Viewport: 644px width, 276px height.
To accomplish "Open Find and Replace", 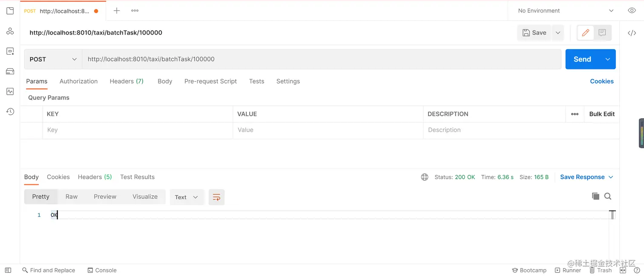I will (49, 270).
